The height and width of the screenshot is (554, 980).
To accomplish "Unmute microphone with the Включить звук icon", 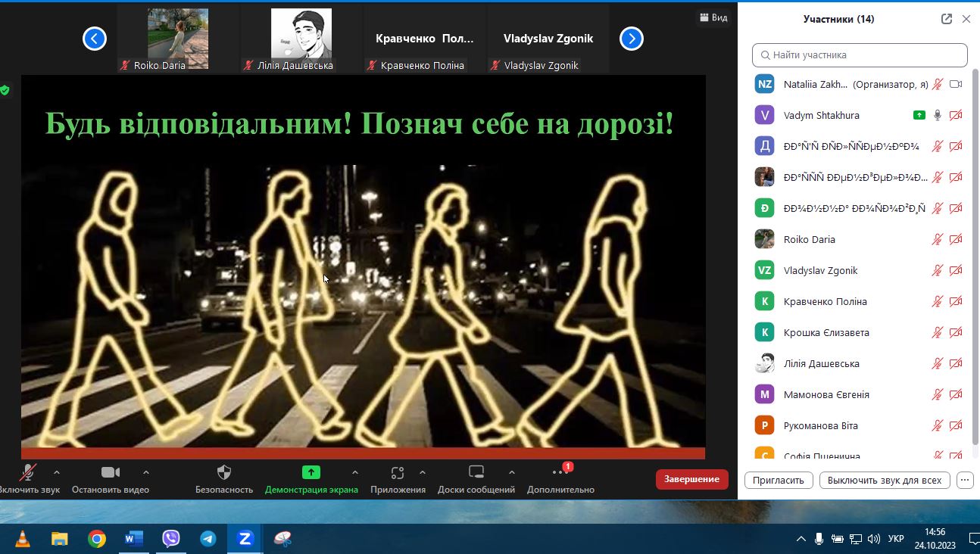I will point(28,472).
